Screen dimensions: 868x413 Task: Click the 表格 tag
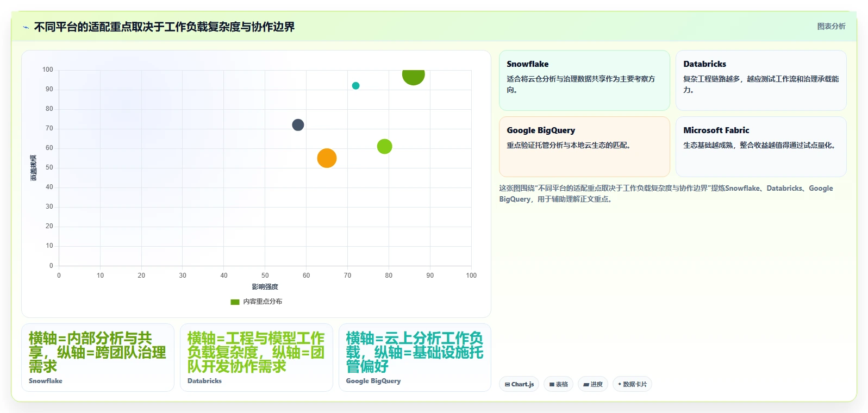point(558,384)
